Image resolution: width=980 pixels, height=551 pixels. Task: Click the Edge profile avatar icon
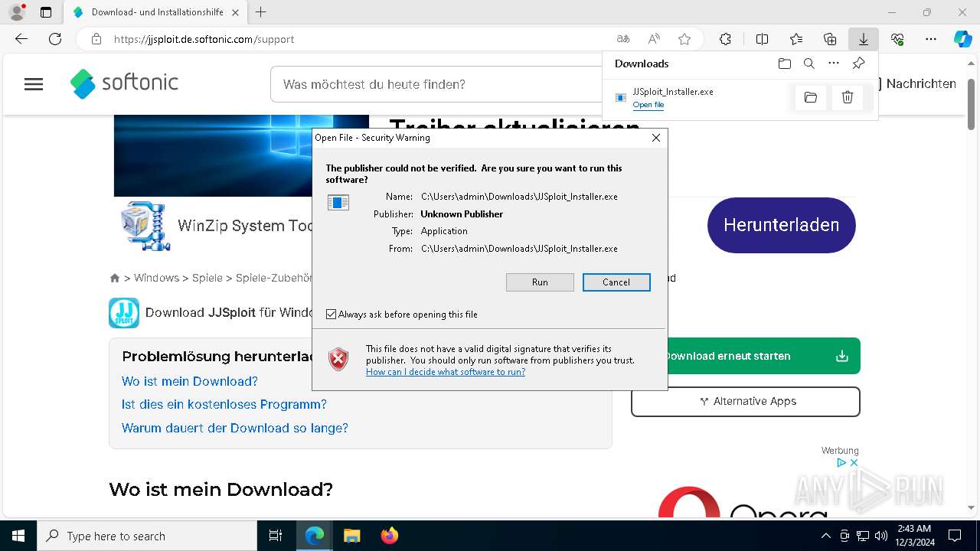[17, 12]
